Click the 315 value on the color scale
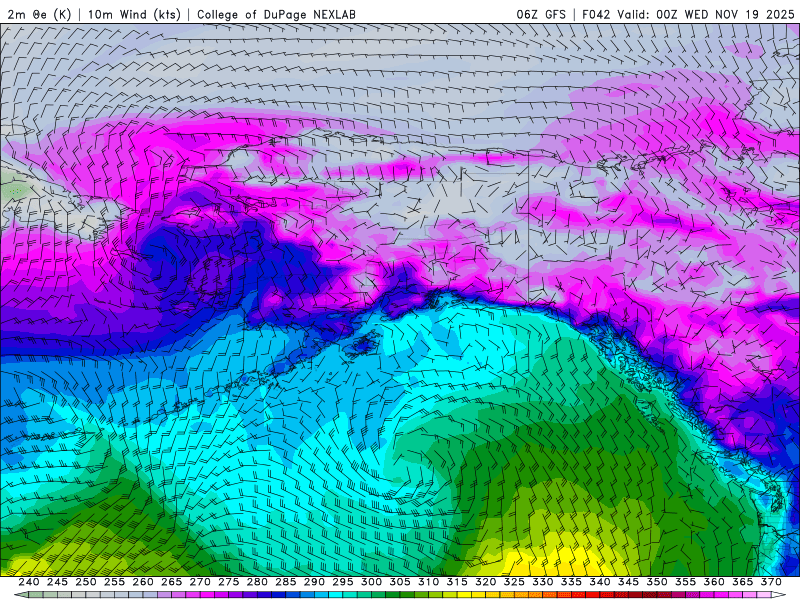The height and width of the screenshot is (600, 800). (x=457, y=582)
